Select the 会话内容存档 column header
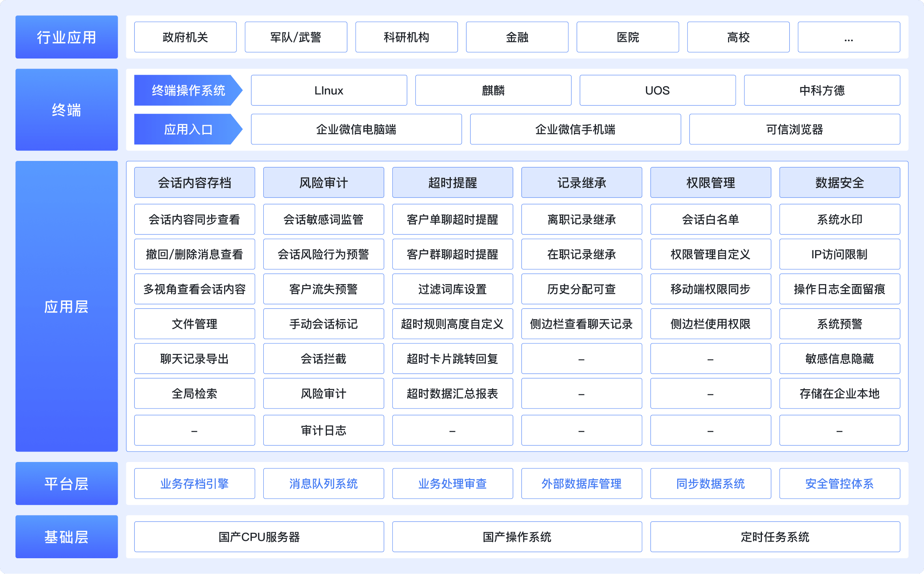Screen dimensions: 924x574 tap(194, 182)
